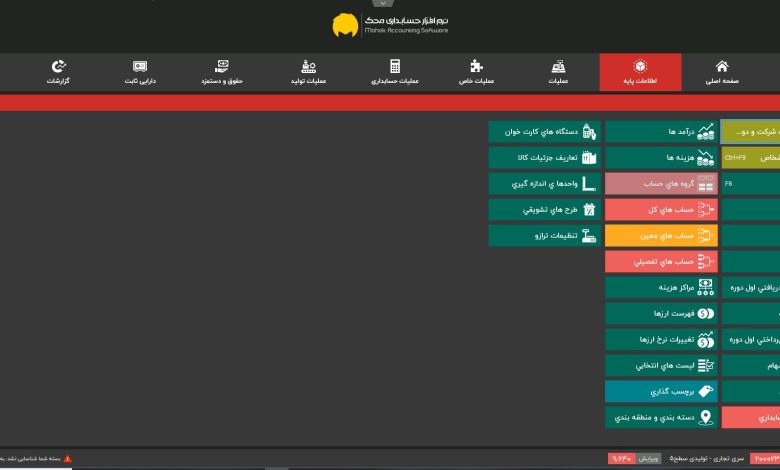The height and width of the screenshot is (470, 780).
Task: Open دسته بندی و منطقه بندی location pin icon
Action: tap(705, 417)
